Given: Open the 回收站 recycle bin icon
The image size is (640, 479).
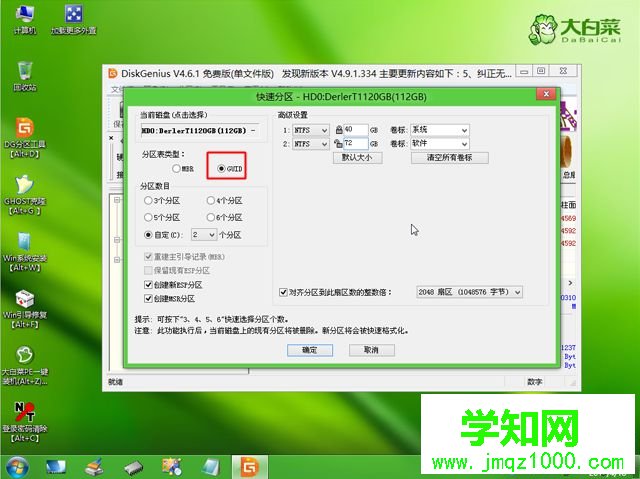Looking at the screenshot, I should [x=25, y=76].
